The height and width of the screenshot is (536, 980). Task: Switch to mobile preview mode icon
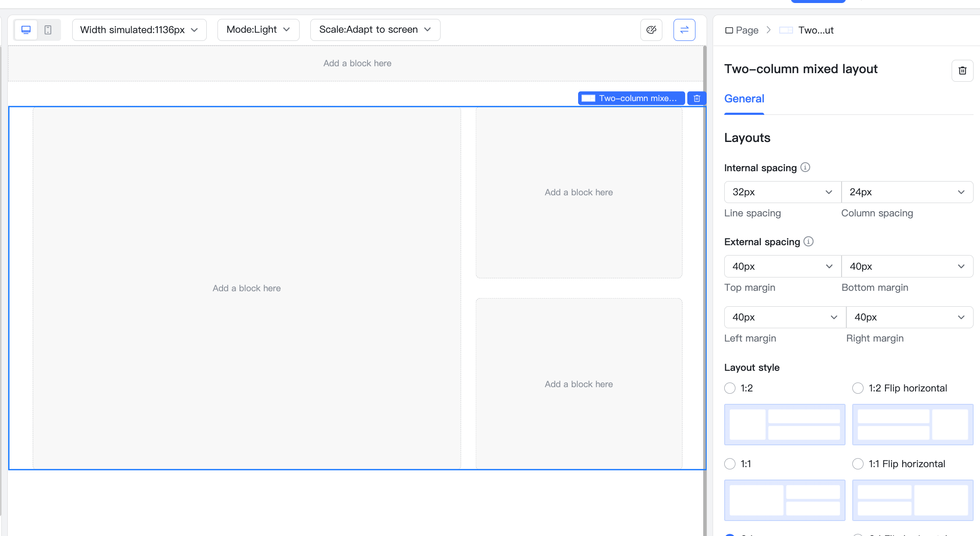tap(48, 30)
